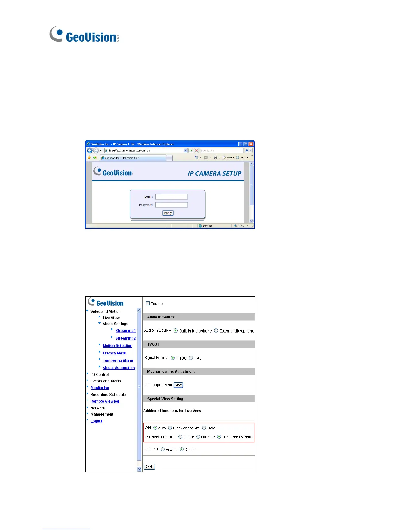Open the Streaming2 link
Screen dimensions: 411x532
pos(126,338)
